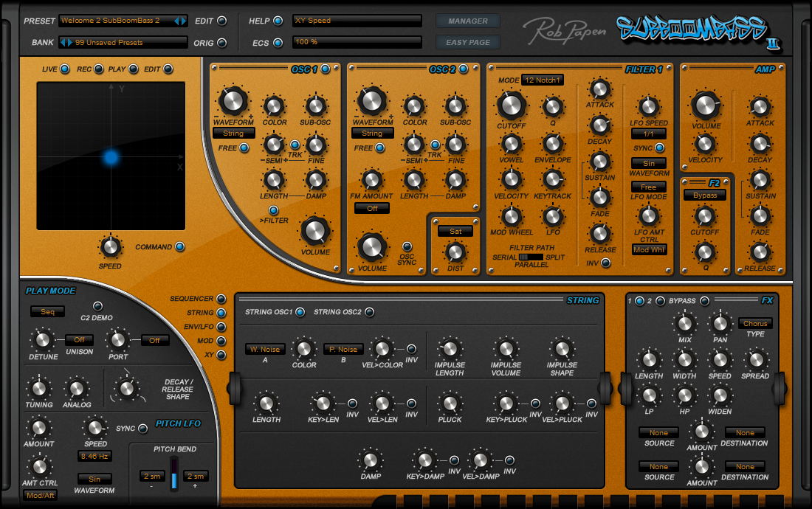Click the PLUCK knob in the String section
Screen dimensions: 812x509
451,404
